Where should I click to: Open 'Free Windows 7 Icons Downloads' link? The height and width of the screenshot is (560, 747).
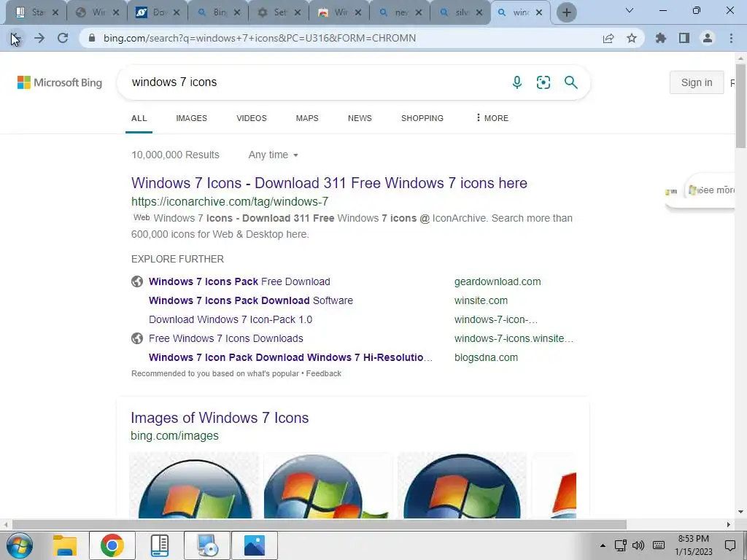pos(226,338)
